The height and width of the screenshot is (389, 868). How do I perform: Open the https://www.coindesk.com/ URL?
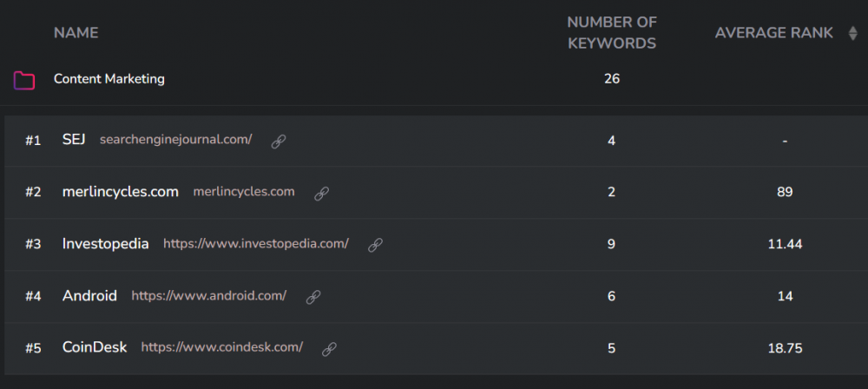(x=222, y=347)
